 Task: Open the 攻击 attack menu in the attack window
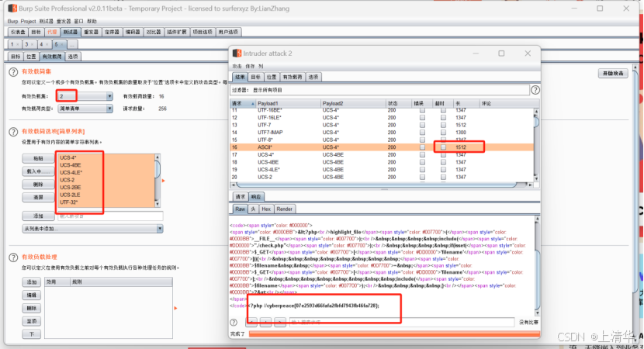(x=237, y=66)
